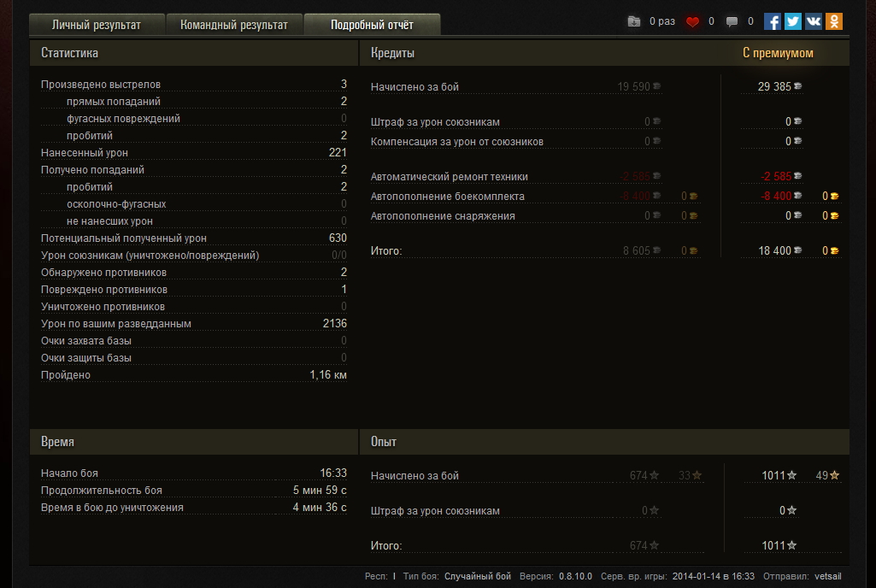Click base credits total 8 605
The height and width of the screenshot is (588, 876).
pyautogui.click(x=637, y=251)
